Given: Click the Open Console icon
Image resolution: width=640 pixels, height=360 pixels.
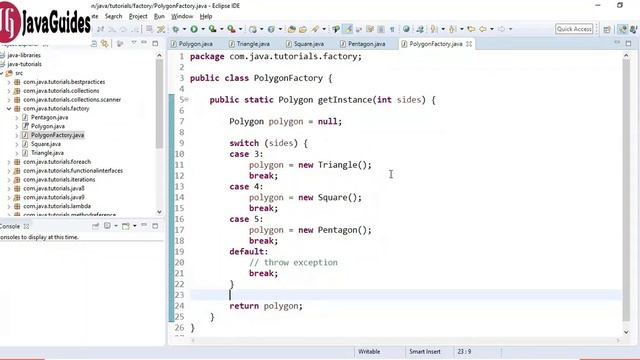Looking at the screenshot, I should click(126, 226).
